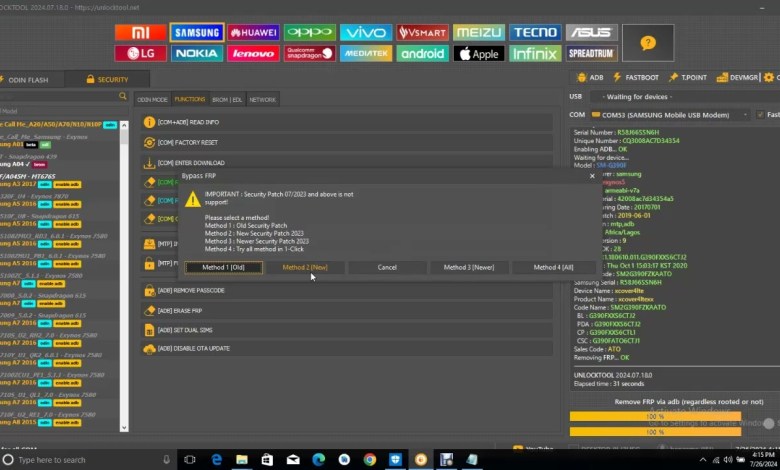This screenshot has height=470, width=780.
Task: Switch to the BROM | EDL tab
Action: 226,100
